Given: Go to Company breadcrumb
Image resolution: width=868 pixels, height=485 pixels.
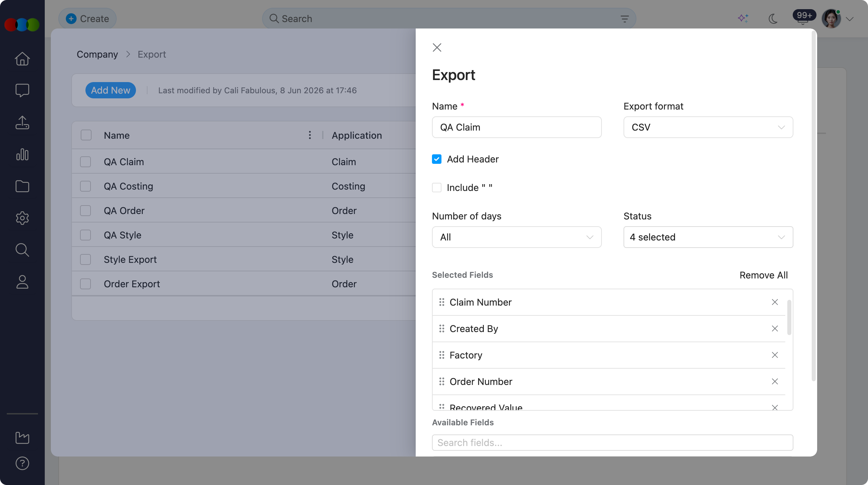Looking at the screenshot, I should pyautogui.click(x=97, y=54).
